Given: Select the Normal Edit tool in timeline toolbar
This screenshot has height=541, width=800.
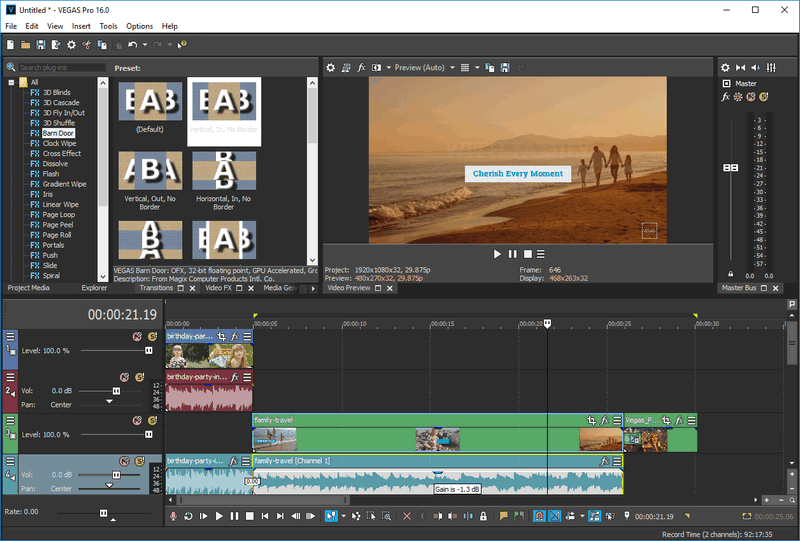Looking at the screenshot, I should (331, 516).
